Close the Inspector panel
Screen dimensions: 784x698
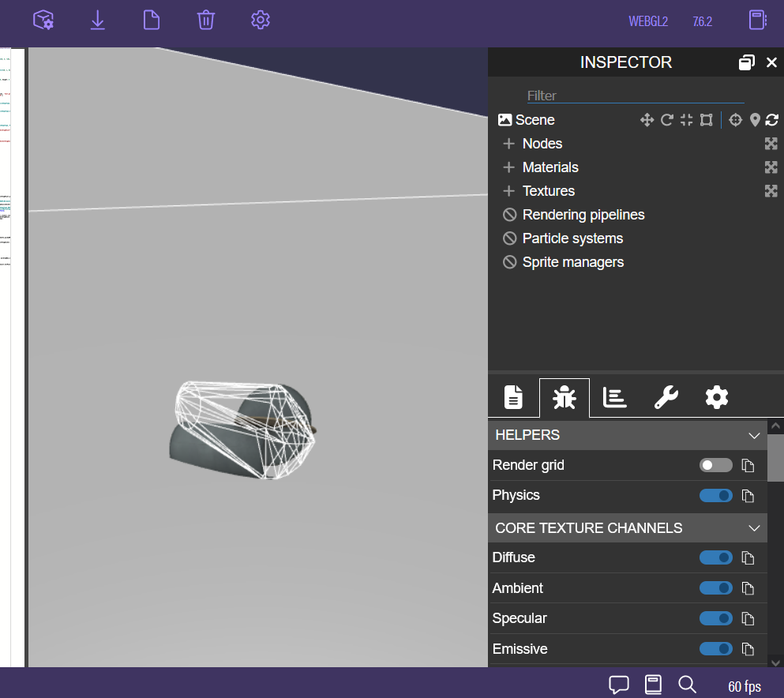click(x=771, y=62)
